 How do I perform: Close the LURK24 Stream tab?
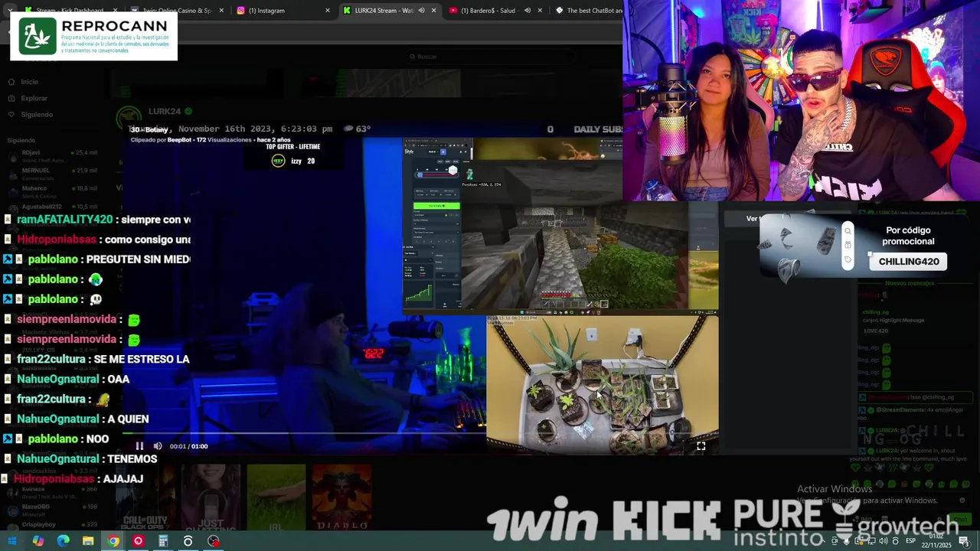433,11
